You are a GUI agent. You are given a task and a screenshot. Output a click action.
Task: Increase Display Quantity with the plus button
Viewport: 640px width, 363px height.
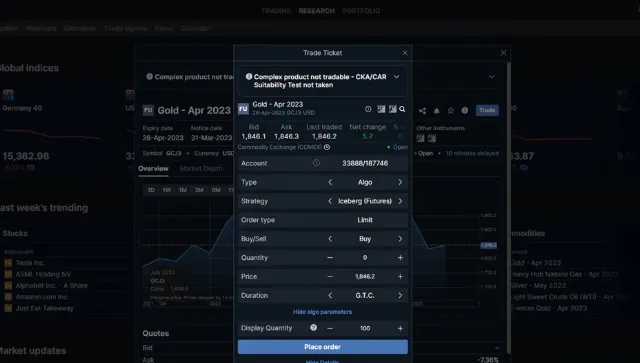[x=400, y=328]
